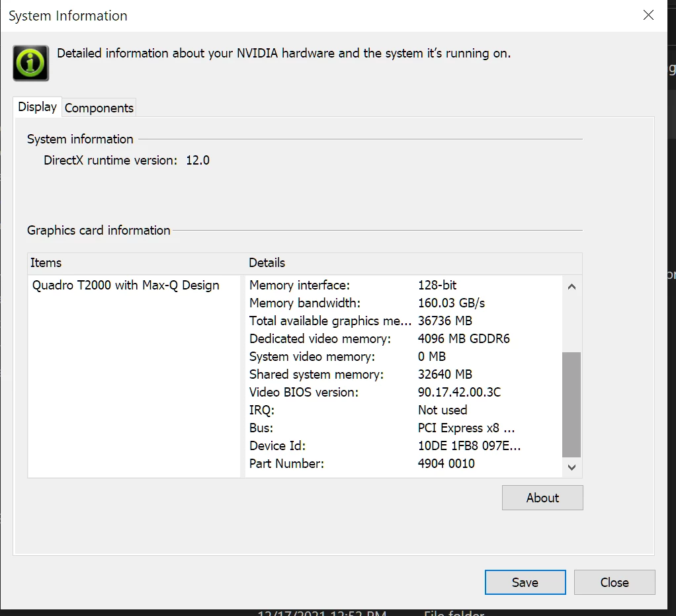Click the Not used IRQ value

coord(443,410)
